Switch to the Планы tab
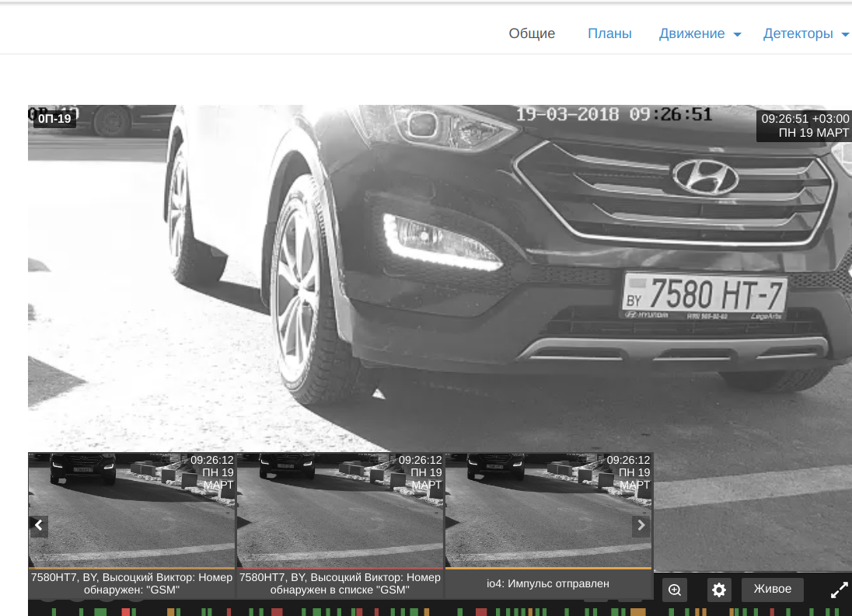The height and width of the screenshot is (616, 852). point(609,33)
